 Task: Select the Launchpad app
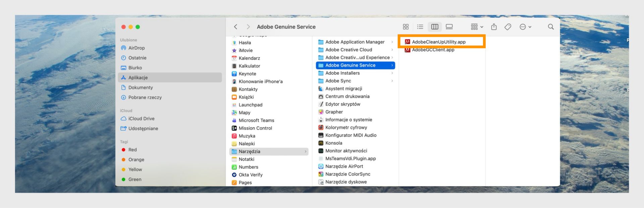pos(269,105)
